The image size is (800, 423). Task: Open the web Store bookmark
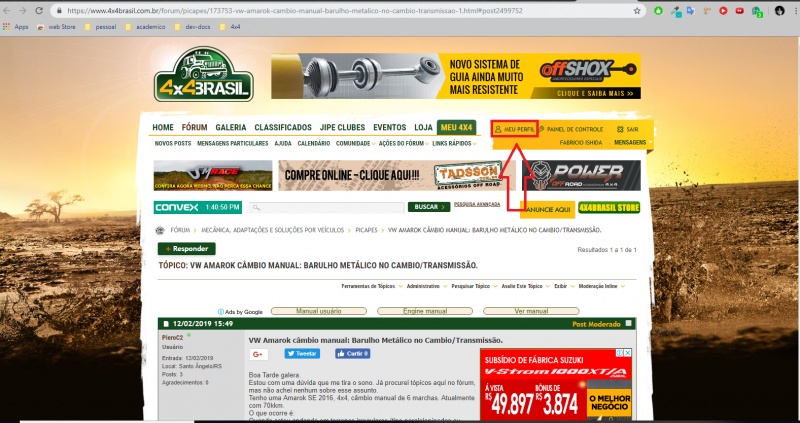pyautogui.click(x=57, y=27)
